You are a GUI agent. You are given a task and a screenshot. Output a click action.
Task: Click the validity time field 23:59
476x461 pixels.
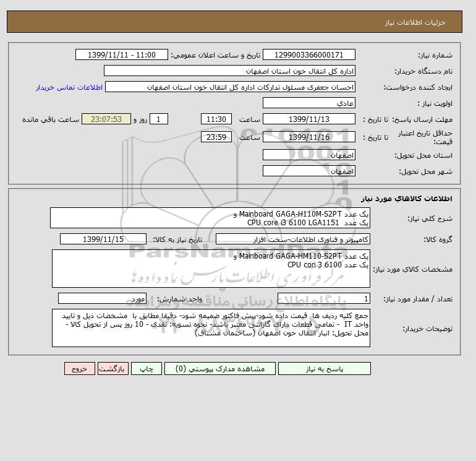coord(216,137)
